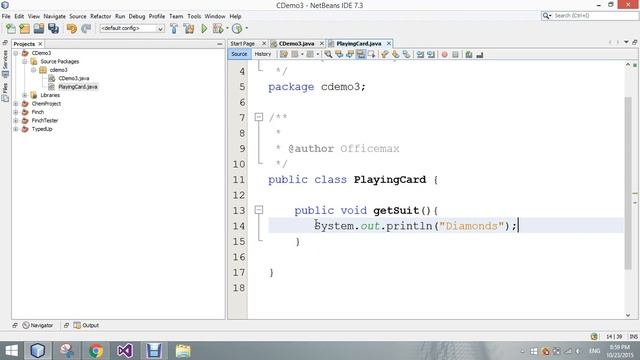Open the Tools menu

(194, 16)
